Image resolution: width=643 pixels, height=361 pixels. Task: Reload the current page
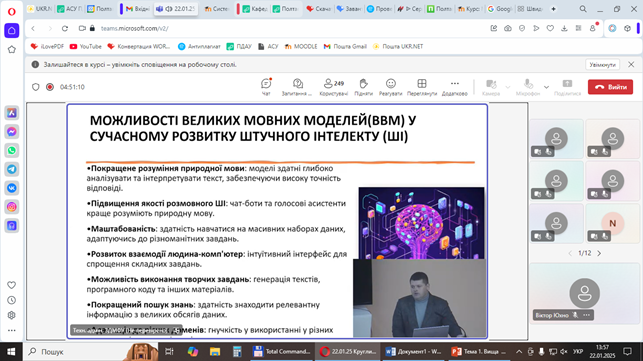point(65,28)
